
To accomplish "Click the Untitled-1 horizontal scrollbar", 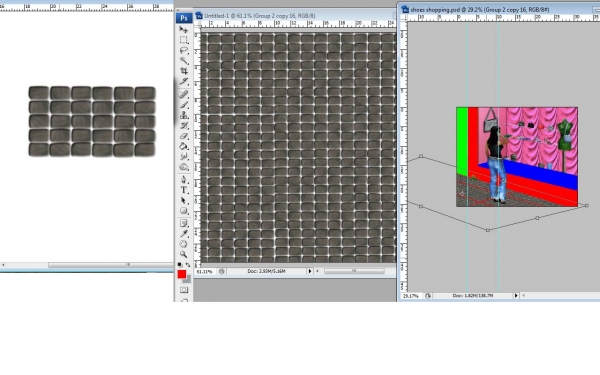I will (x=354, y=271).
